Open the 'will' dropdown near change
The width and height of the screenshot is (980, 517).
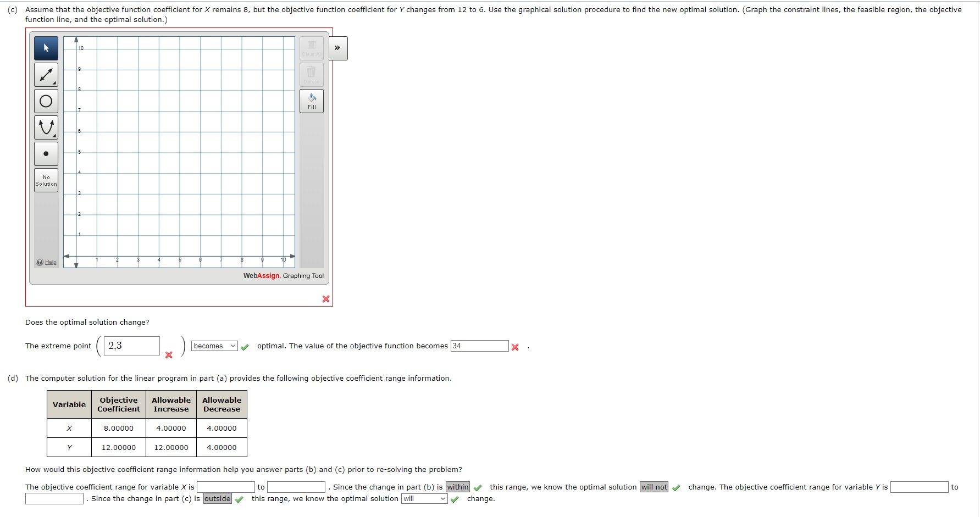coord(423,498)
